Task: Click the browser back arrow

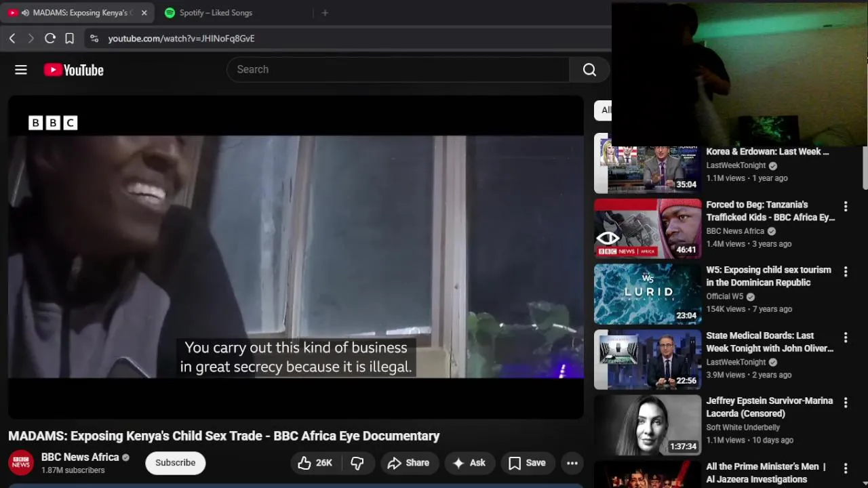Action: pos(12,39)
